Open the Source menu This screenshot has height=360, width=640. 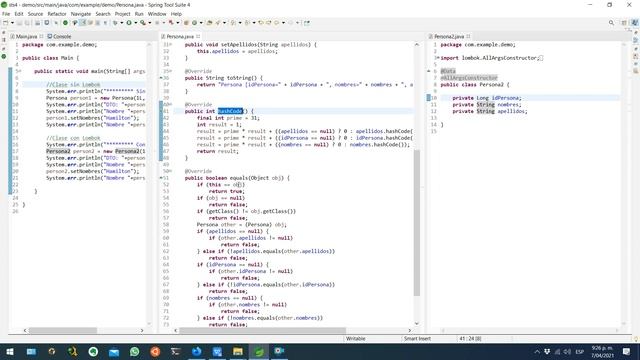point(35,14)
